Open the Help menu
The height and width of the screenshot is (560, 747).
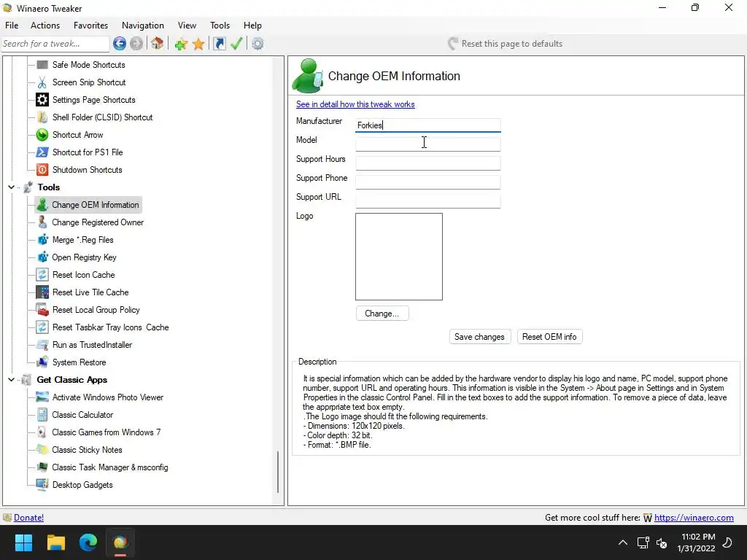tap(252, 26)
